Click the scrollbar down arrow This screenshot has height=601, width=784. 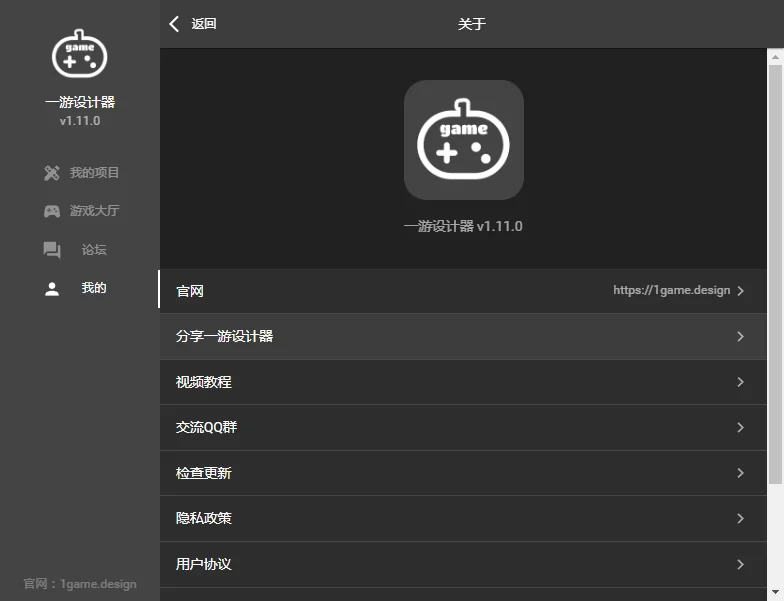(x=775, y=593)
